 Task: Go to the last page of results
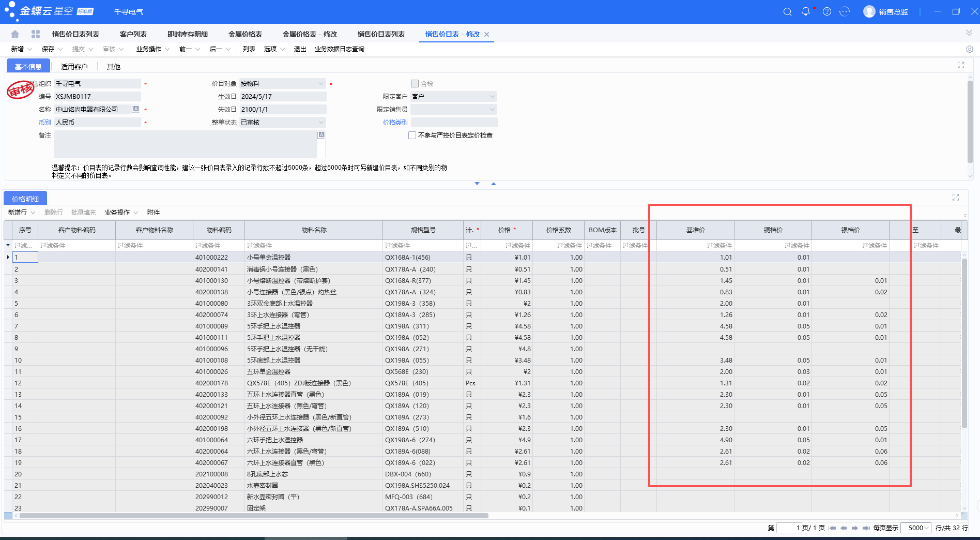click(x=866, y=528)
